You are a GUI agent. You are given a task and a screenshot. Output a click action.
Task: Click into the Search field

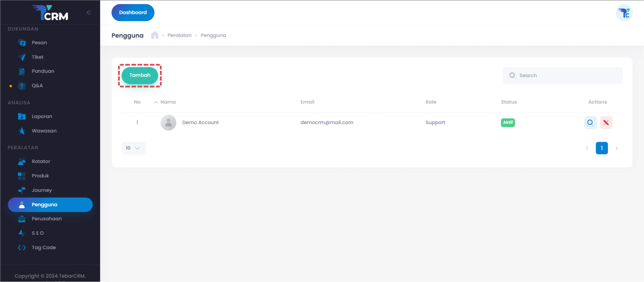567,76
